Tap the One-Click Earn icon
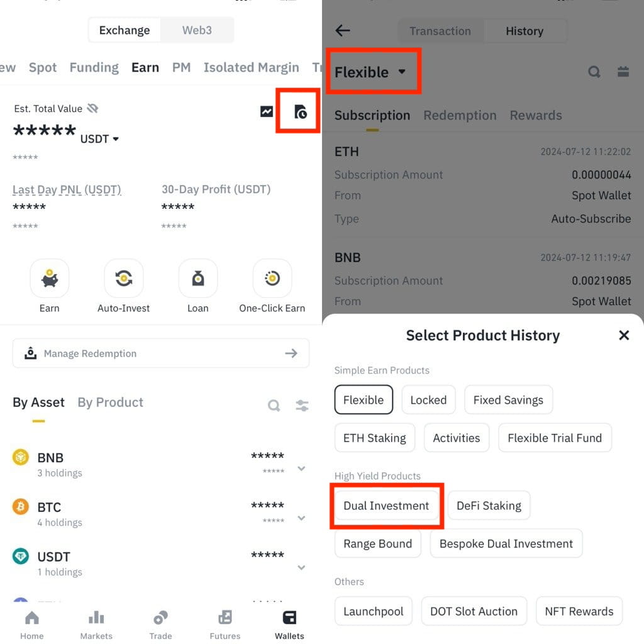This screenshot has height=644, width=644. point(272,279)
